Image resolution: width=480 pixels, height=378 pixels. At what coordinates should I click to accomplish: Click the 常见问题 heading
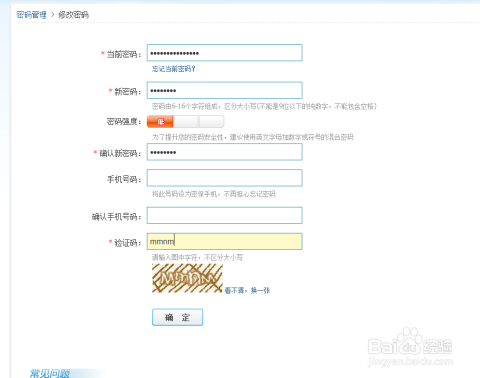click(50, 373)
